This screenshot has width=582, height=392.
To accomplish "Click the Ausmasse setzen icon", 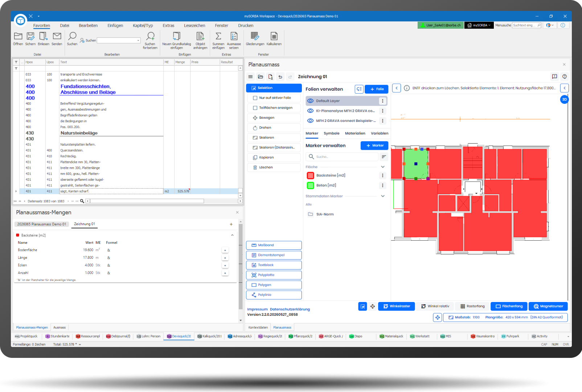I will pos(234,36).
